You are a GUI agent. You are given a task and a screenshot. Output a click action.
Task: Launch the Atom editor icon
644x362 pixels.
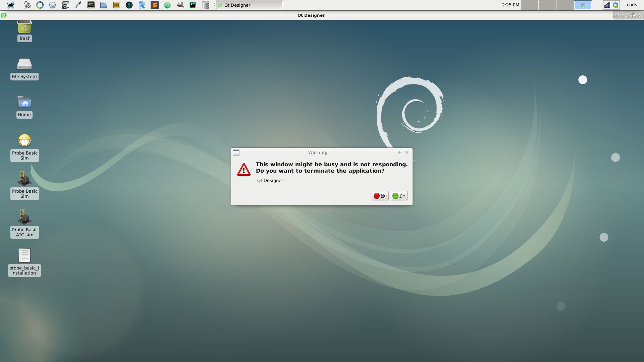pyautogui.click(x=167, y=5)
